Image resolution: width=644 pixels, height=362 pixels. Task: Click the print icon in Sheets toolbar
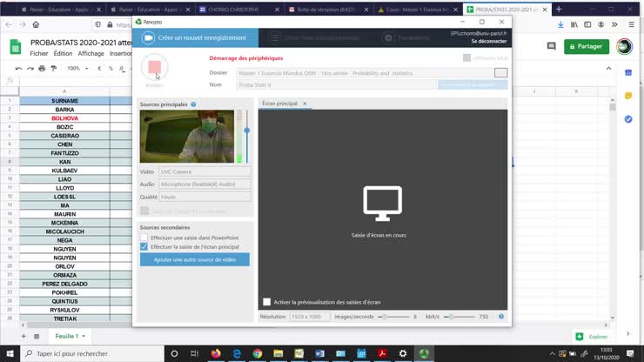pos(41,68)
